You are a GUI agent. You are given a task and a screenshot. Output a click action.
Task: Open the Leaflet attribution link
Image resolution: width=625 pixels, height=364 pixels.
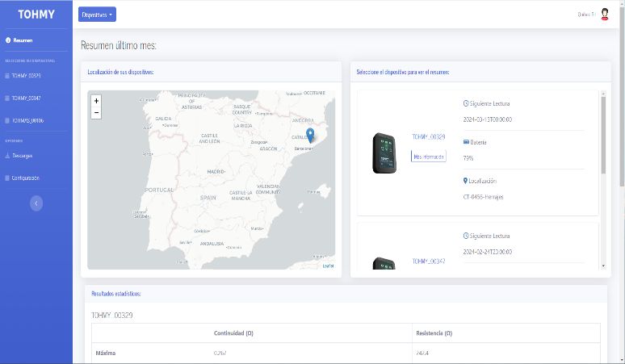[x=328, y=266]
